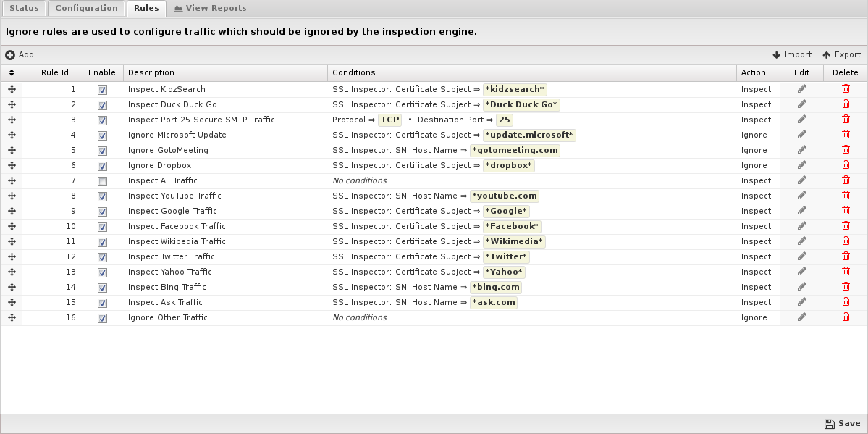The width and height of the screenshot is (868, 434).
Task: Edit the Ignore Other Traffic rule
Action: [801, 317]
